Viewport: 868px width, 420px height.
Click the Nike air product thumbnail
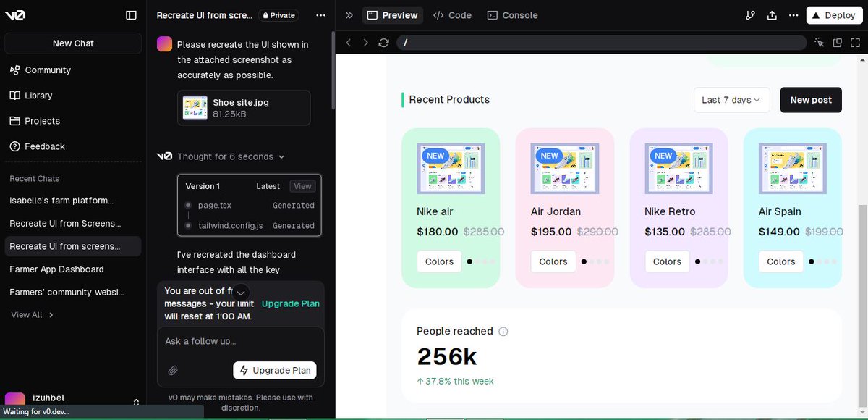click(x=451, y=168)
